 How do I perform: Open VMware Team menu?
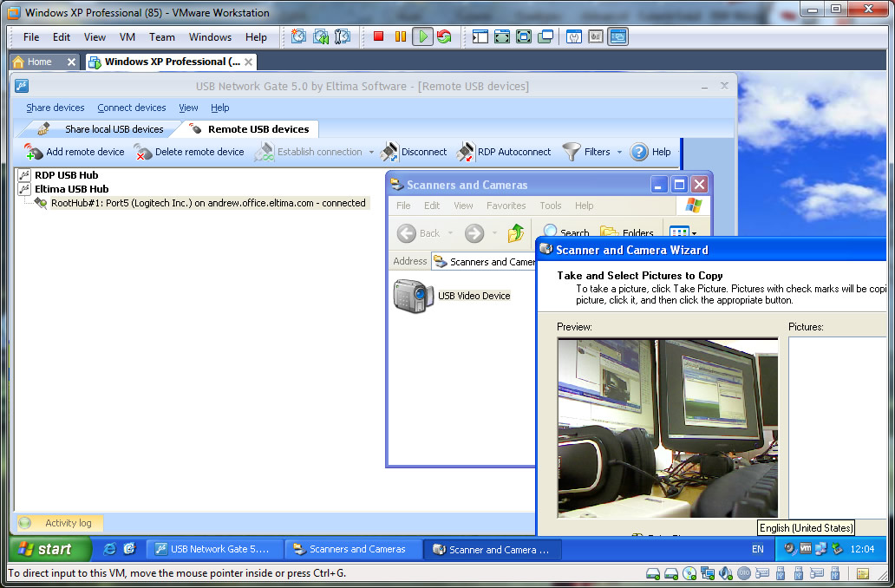click(162, 37)
